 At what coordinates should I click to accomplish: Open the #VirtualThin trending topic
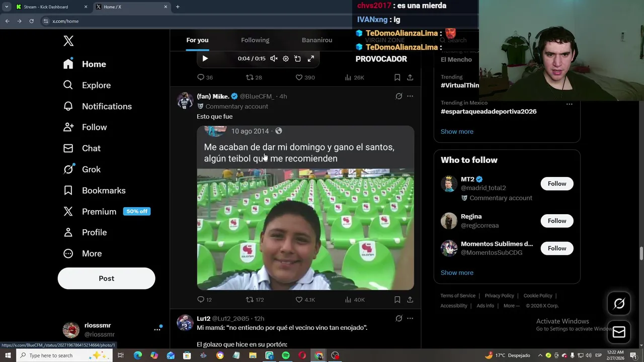pos(460,85)
